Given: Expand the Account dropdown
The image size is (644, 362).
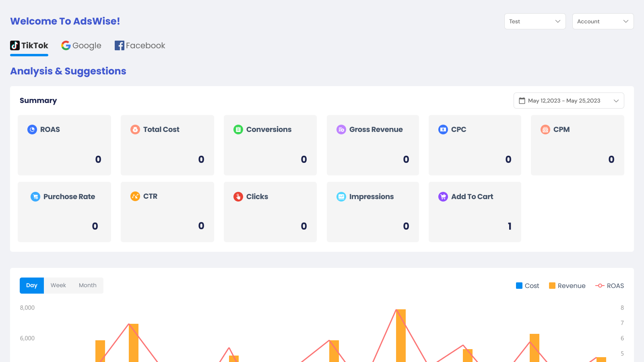Looking at the screenshot, I should (603, 21).
